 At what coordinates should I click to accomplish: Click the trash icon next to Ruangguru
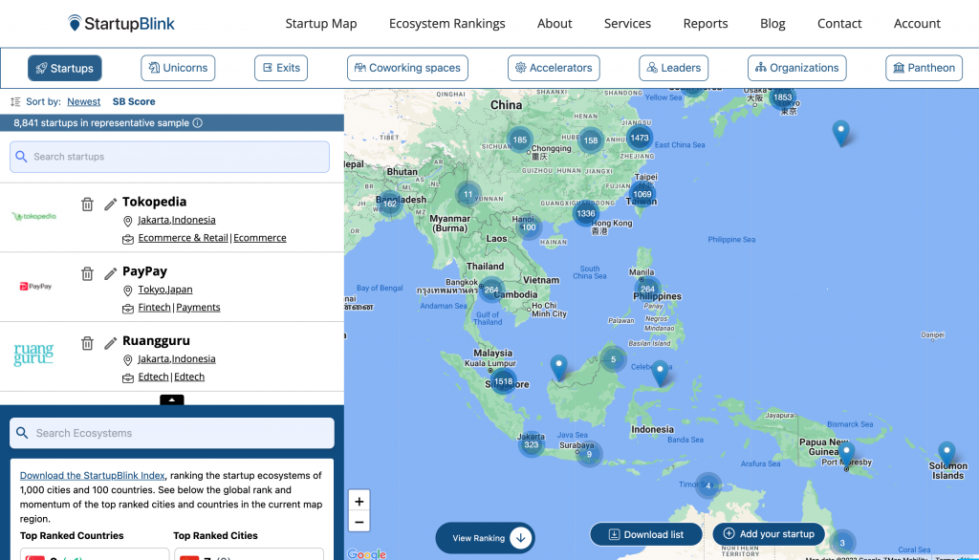coord(87,343)
